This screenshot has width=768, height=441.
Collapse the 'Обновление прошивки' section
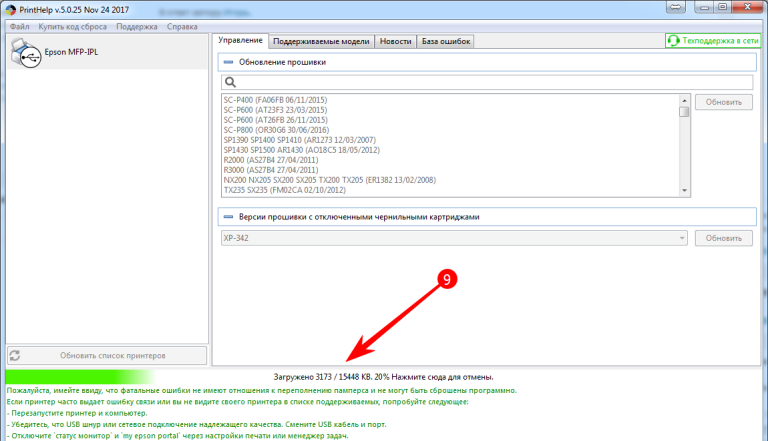pos(228,62)
